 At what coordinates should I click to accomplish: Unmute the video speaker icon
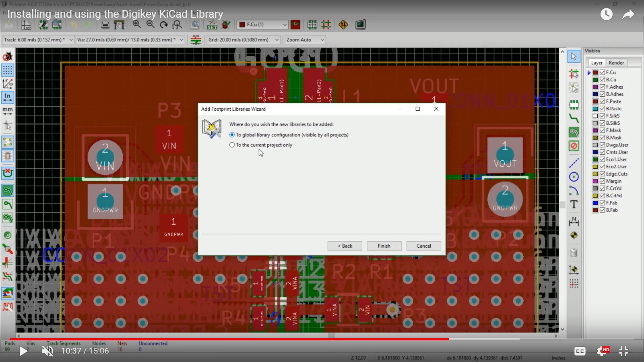coord(47,351)
